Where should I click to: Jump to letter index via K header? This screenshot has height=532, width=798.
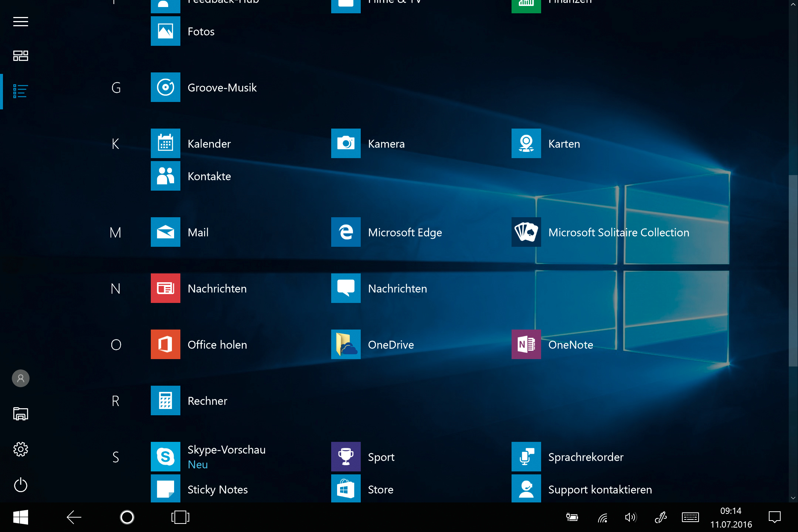[115, 144]
